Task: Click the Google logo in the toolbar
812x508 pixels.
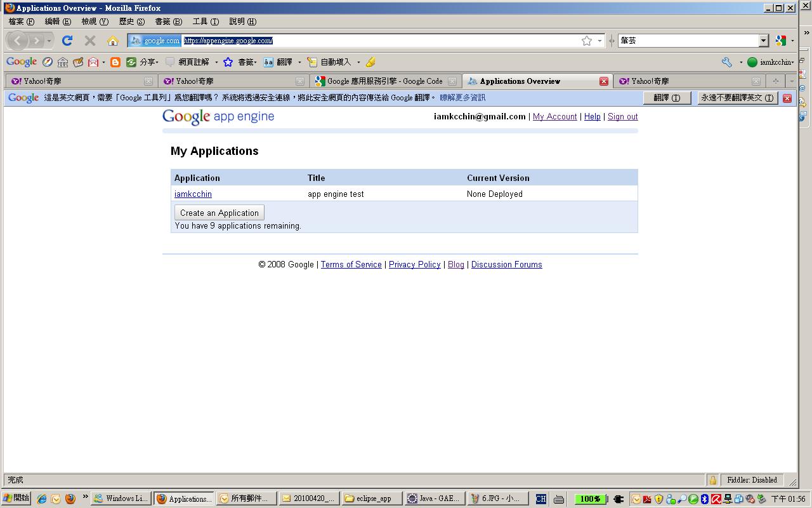Action: tap(22, 62)
